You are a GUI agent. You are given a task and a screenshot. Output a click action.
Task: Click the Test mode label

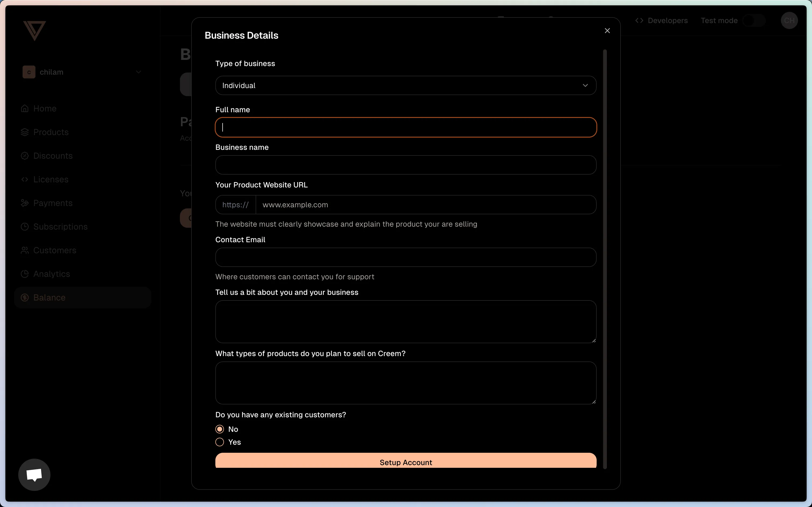(719, 20)
